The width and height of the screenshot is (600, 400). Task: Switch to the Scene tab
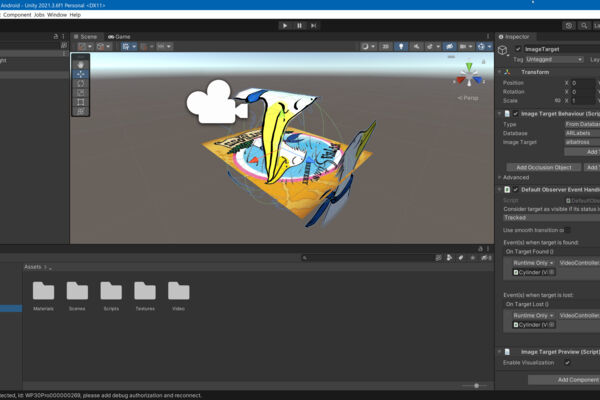(85, 37)
